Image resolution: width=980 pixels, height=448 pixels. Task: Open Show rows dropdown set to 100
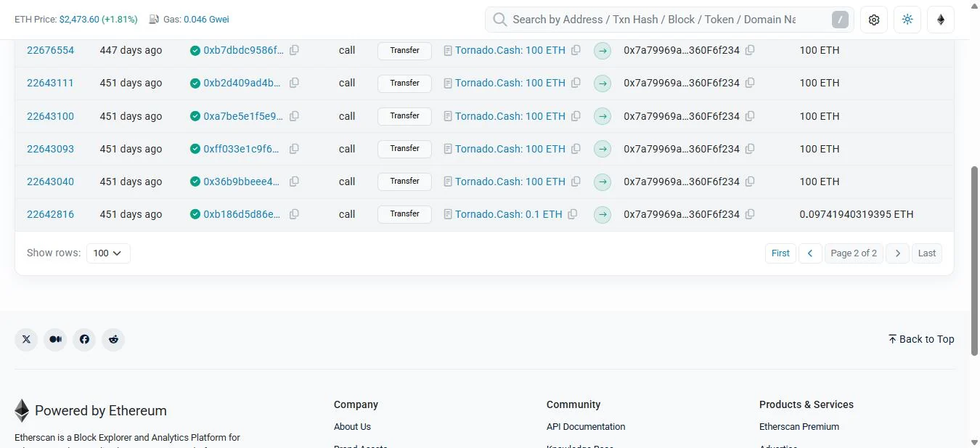coord(108,253)
